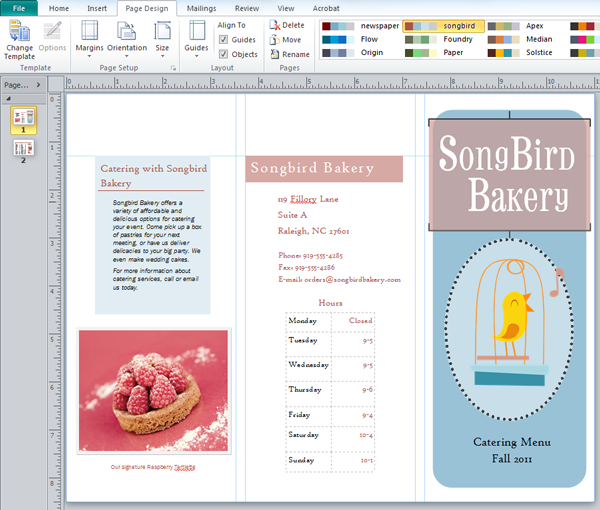The width and height of the screenshot is (600, 510).
Task: Collapse the Page Navigation pane arrow
Action: [38, 85]
